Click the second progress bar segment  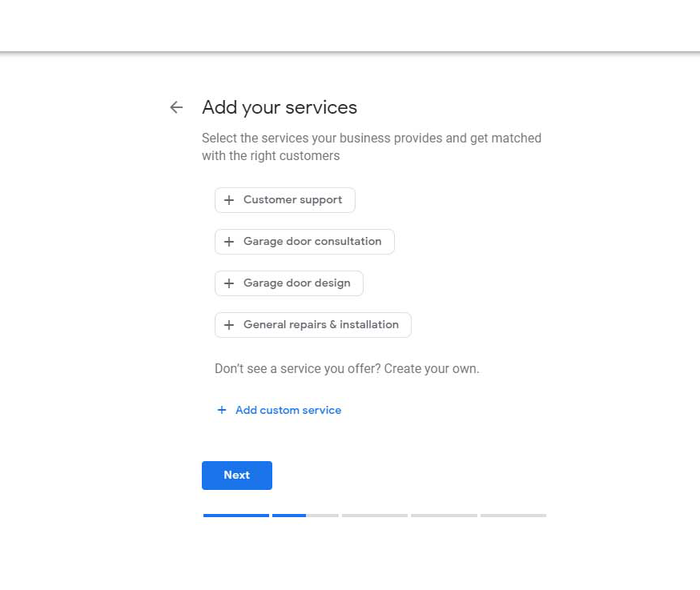[x=305, y=516]
